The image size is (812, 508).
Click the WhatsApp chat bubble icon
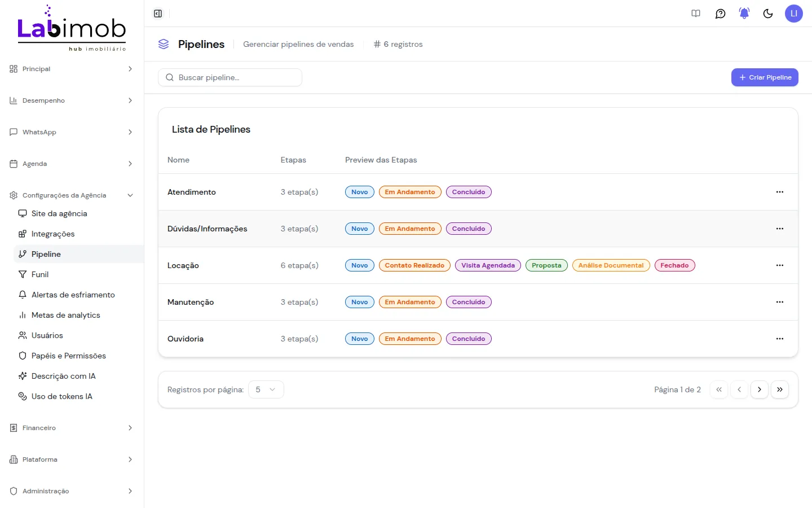(14, 132)
